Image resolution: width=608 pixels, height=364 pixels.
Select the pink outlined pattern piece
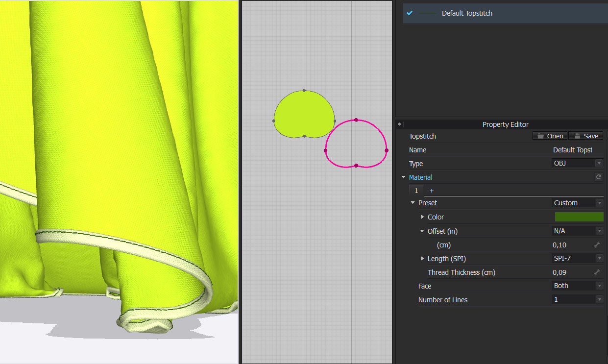click(x=356, y=144)
